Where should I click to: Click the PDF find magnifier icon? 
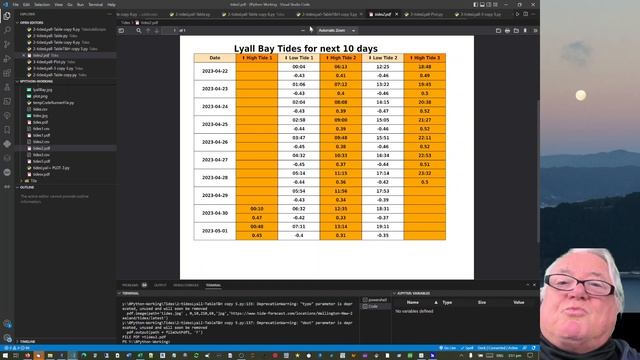click(x=139, y=30)
